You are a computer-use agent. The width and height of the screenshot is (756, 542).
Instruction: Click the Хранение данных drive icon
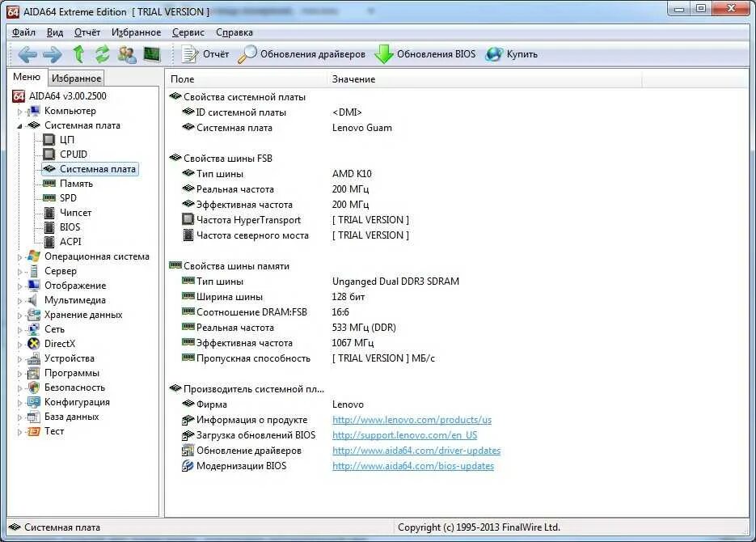click(34, 315)
